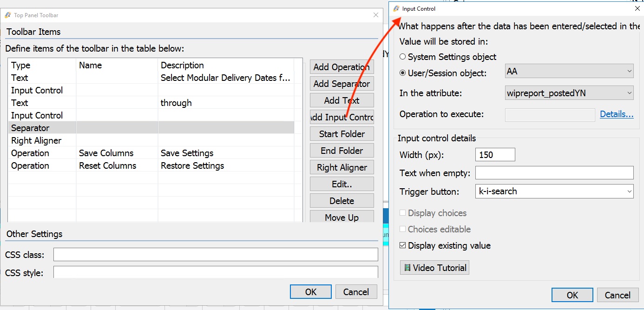Select the Select Modular Delivery Dates text row

[x=151, y=78]
